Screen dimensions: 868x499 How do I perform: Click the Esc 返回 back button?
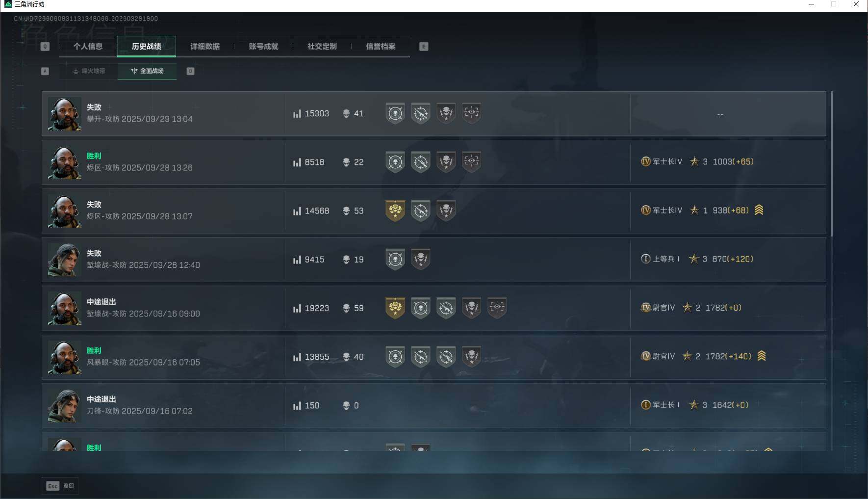click(60, 486)
